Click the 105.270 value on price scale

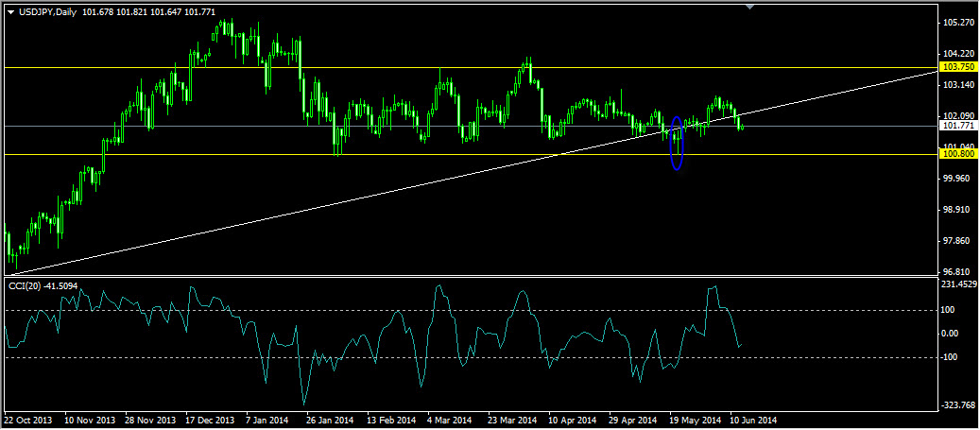coord(959,23)
